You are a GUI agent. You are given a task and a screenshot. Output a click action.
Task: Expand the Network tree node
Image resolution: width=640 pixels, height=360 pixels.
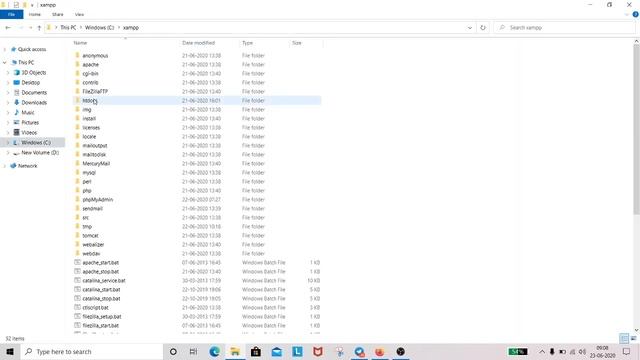(4, 166)
